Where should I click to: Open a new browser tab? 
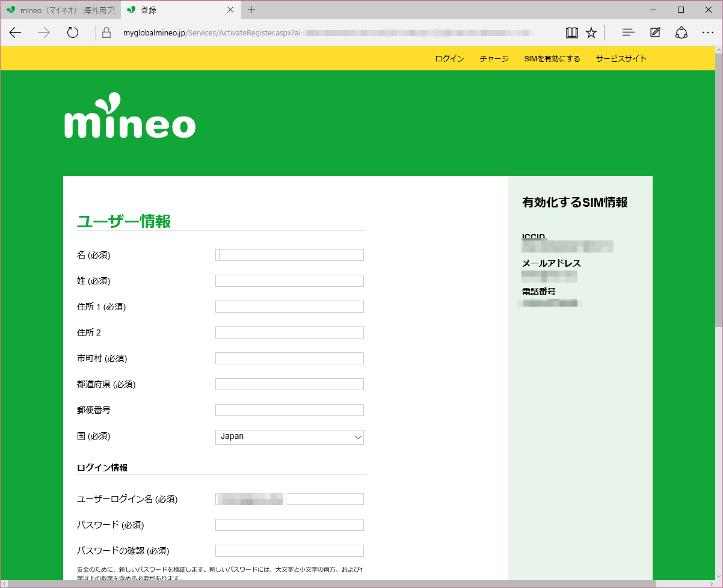click(x=251, y=10)
